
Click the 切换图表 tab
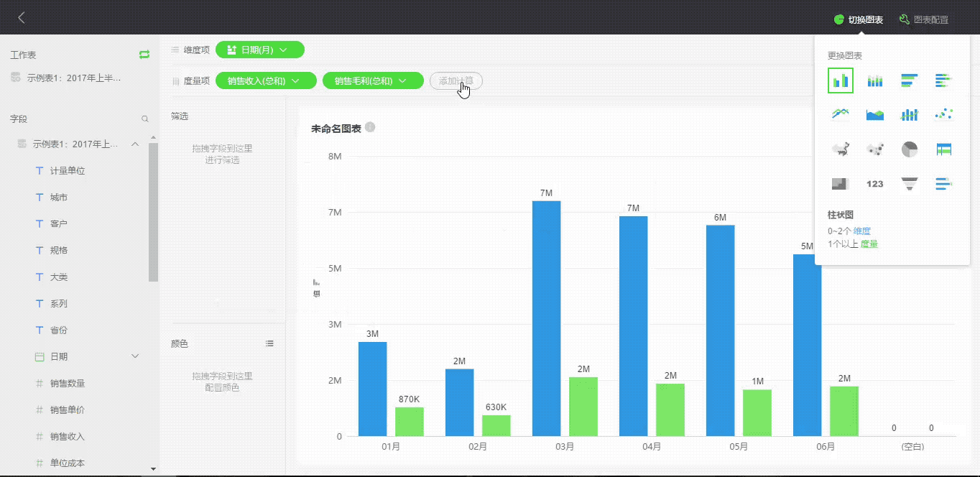(x=859, y=19)
